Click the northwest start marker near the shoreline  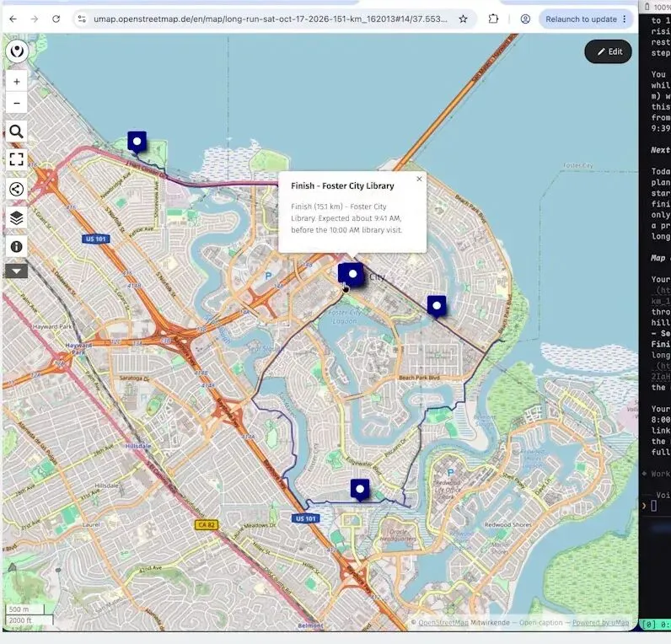click(137, 142)
